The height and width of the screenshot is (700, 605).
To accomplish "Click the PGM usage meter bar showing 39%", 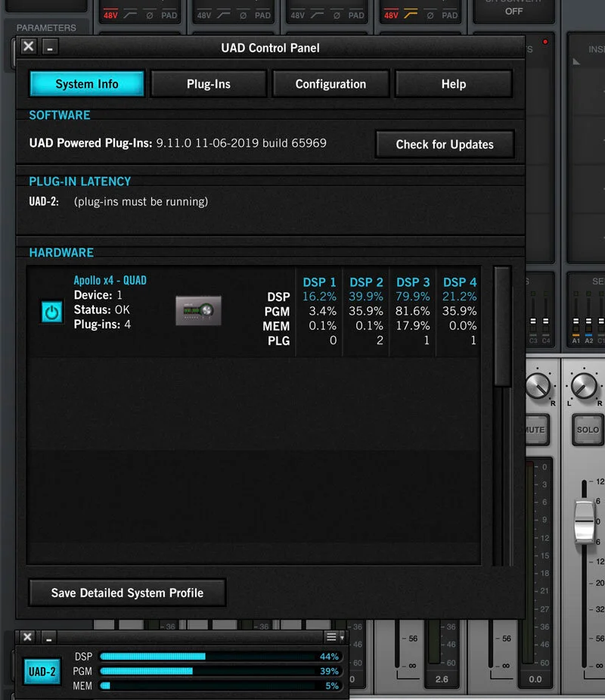I will coord(221,671).
